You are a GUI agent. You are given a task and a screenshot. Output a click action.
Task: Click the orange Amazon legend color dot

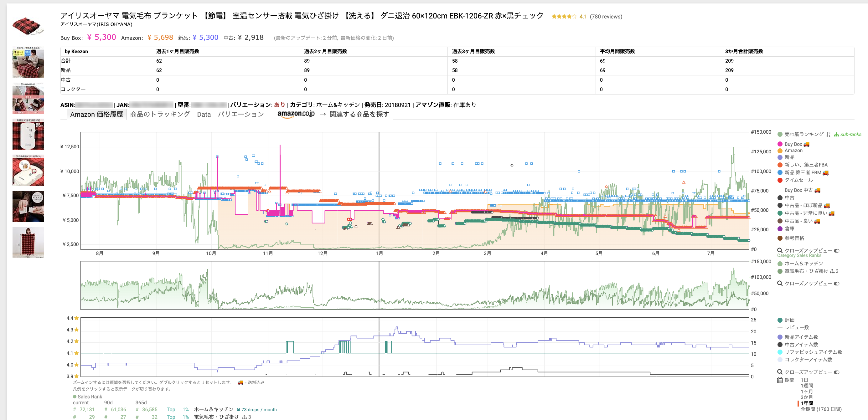click(780, 151)
